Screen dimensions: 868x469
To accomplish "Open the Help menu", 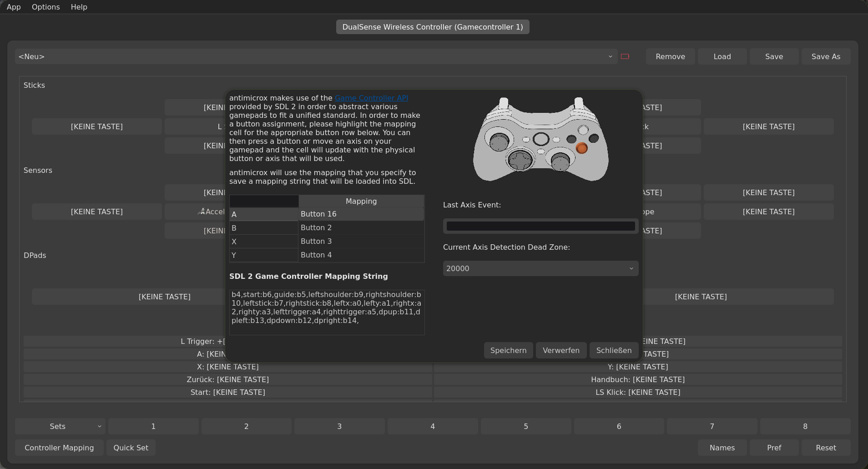I will coord(79,7).
